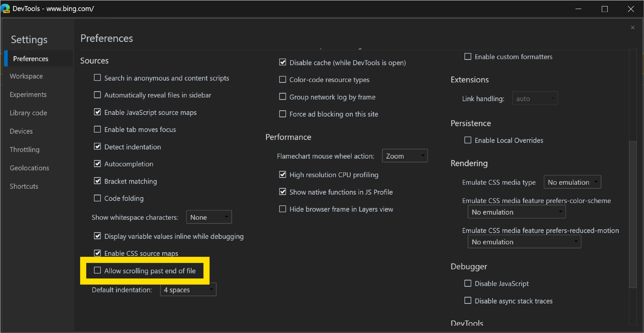Select the Emulate CSS media feature prefers-color-scheme dropdown
The image size is (644, 333).
click(x=516, y=212)
